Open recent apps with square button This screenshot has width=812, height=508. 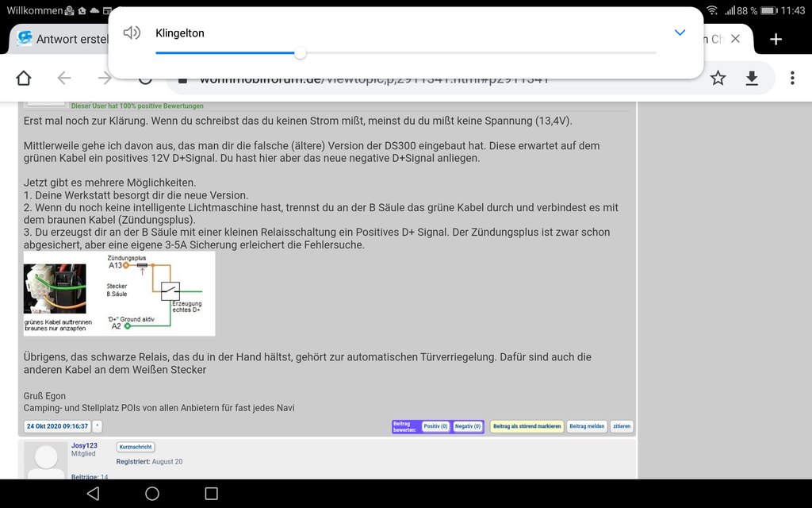tap(211, 493)
